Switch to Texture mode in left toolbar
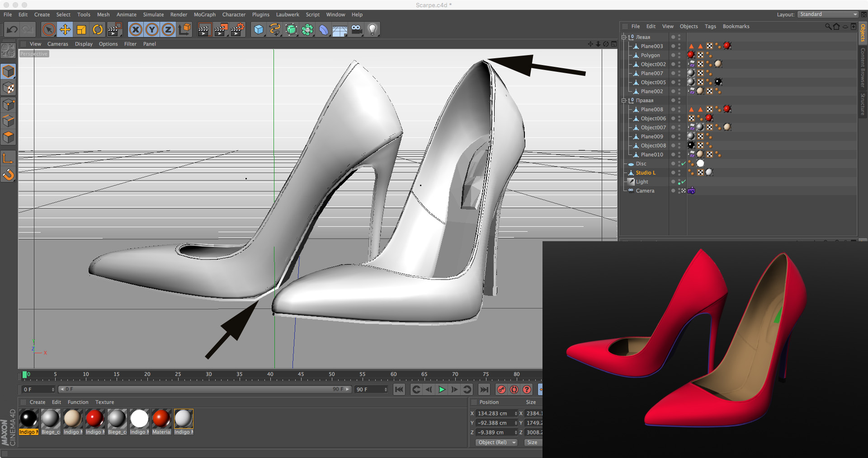 (8, 88)
